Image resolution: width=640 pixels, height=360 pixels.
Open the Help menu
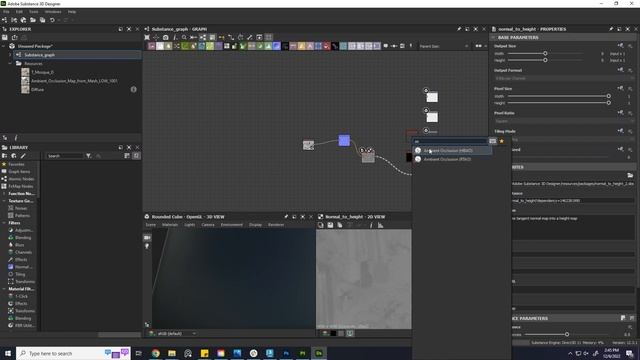(x=72, y=12)
